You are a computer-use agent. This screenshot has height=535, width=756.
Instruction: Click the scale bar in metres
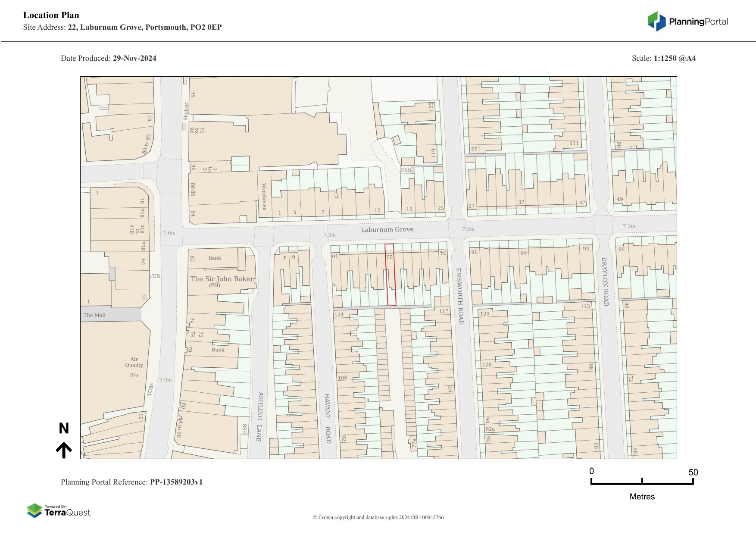pos(642,482)
